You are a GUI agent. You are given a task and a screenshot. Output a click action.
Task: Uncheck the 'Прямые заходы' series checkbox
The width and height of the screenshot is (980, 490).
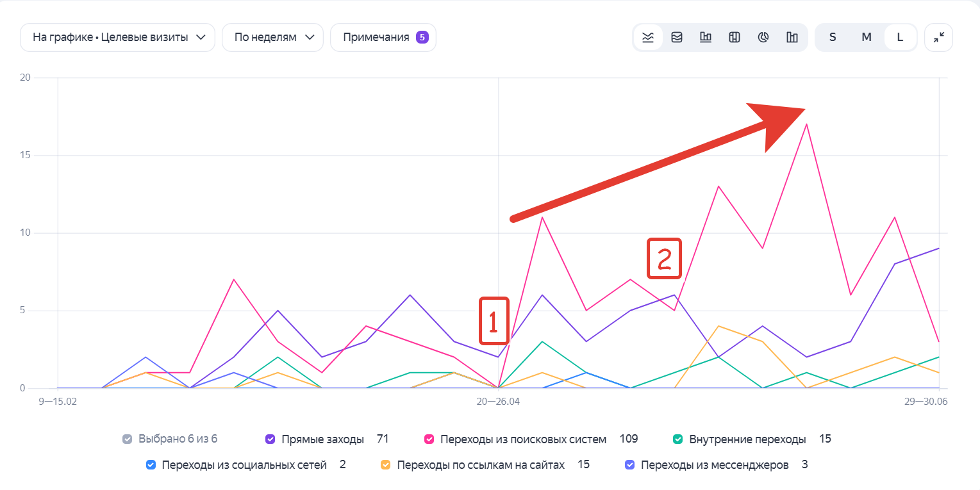click(x=270, y=439)
